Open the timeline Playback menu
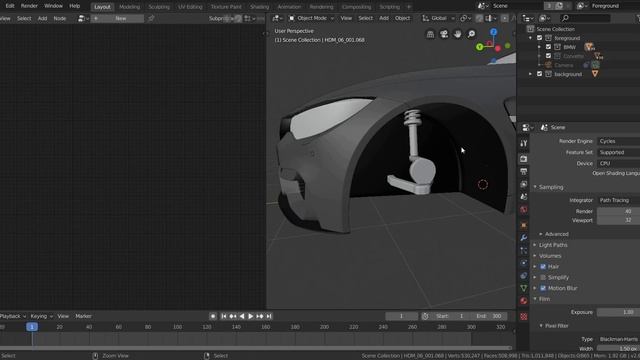Screen dimensions: 640x360 point(12,316)
